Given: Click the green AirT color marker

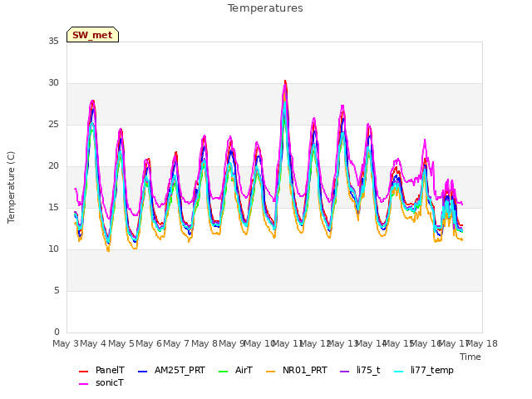Looking at the screenshot, I should click(224, 372).
